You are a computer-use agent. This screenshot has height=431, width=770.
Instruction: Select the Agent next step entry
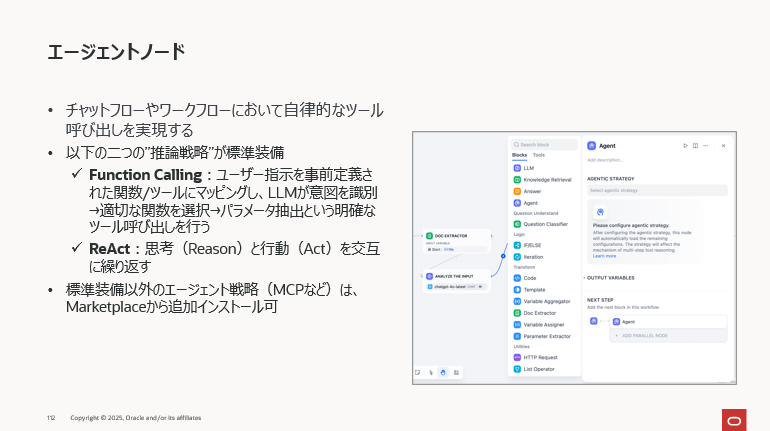click(668, 322)
